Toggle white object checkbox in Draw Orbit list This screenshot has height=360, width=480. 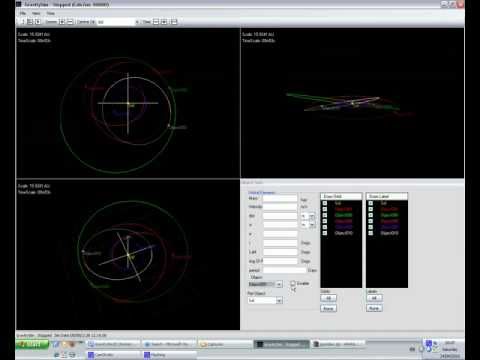(x=325, y=233)
